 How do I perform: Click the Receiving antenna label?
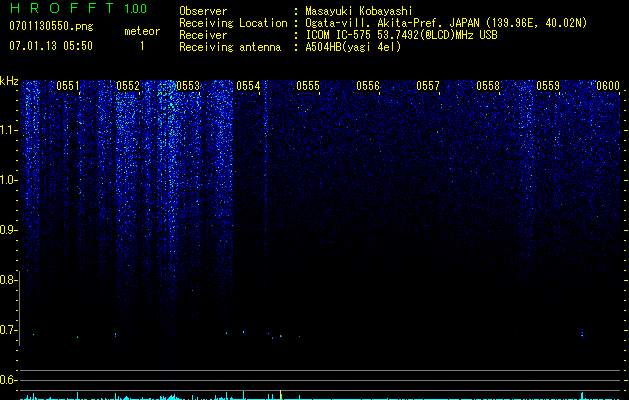230,47
